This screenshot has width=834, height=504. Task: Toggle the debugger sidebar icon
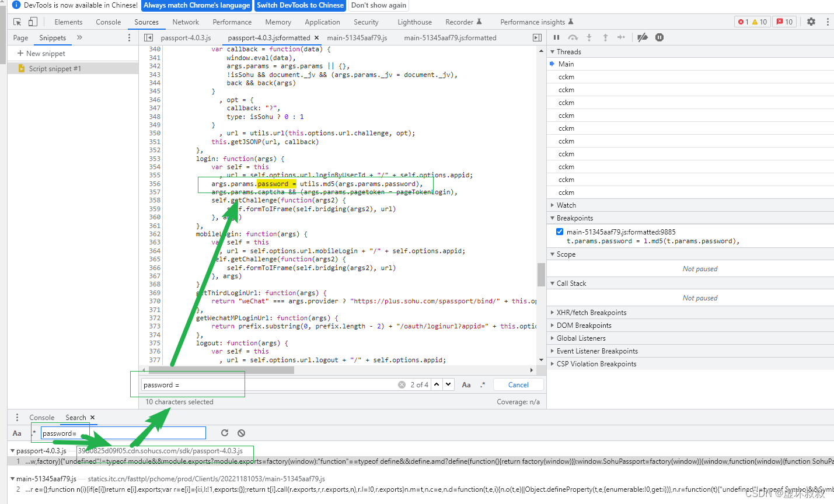tap(537, 37)
